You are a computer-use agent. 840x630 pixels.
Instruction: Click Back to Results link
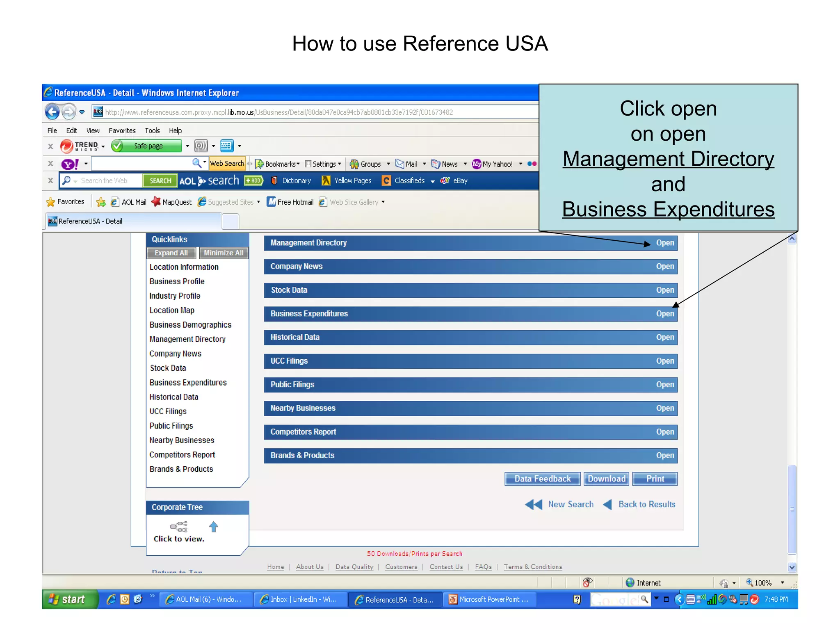pos(639,504)
